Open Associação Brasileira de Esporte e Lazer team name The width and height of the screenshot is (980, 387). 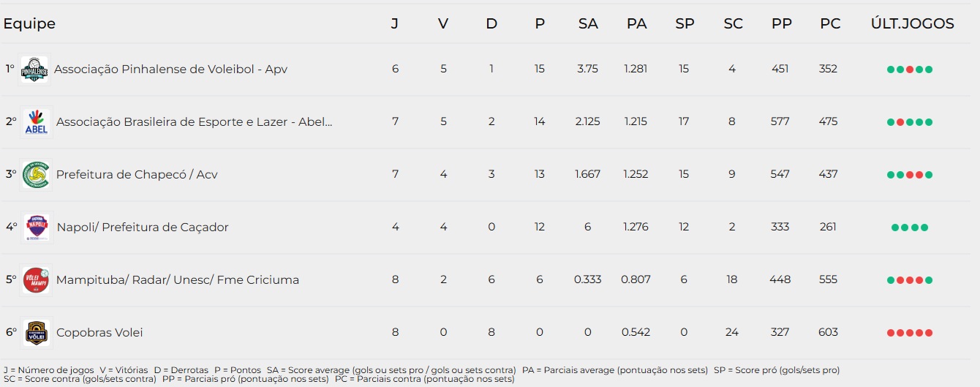(x=195, y=122)
